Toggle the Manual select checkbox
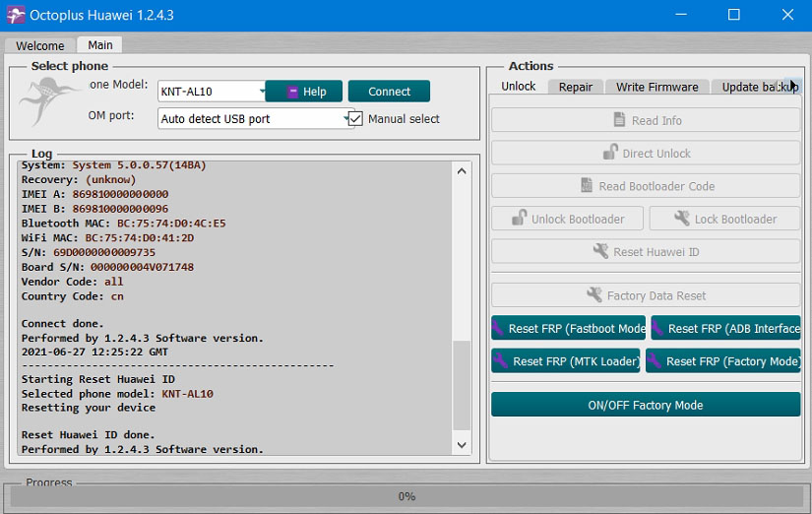Image resolution: width=812 pixels, height=514 pixels. click(355, 119)
